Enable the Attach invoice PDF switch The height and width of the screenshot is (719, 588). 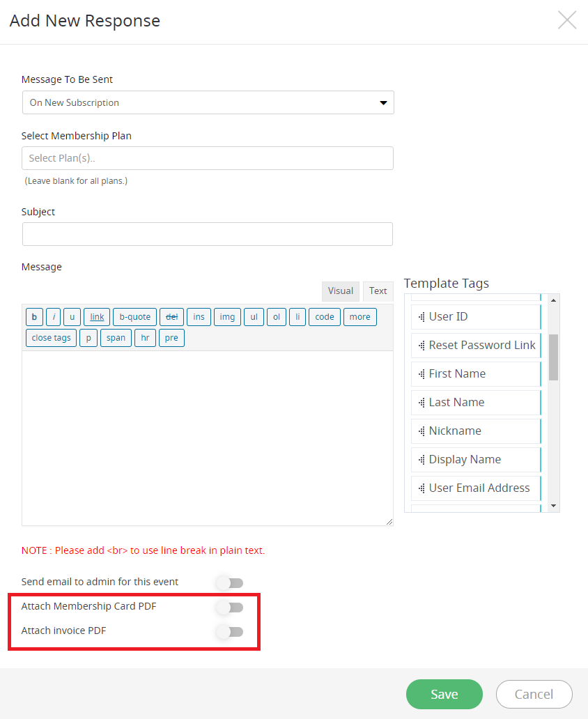[x=230, y=632]
